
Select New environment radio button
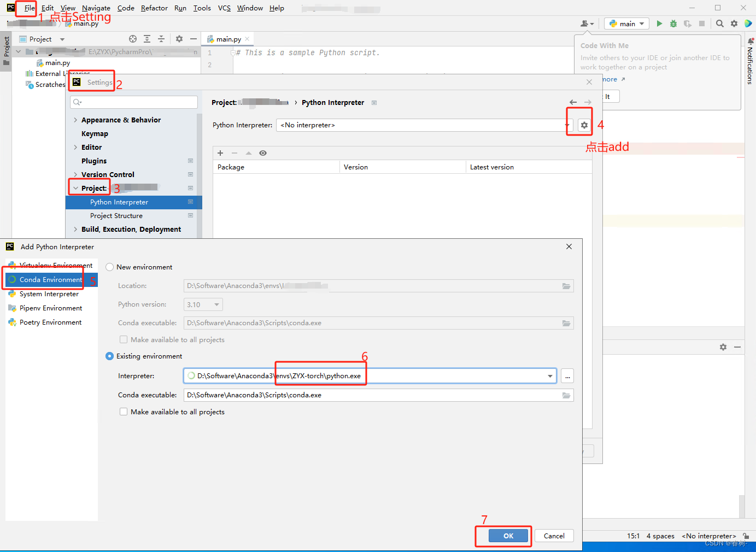110,267
